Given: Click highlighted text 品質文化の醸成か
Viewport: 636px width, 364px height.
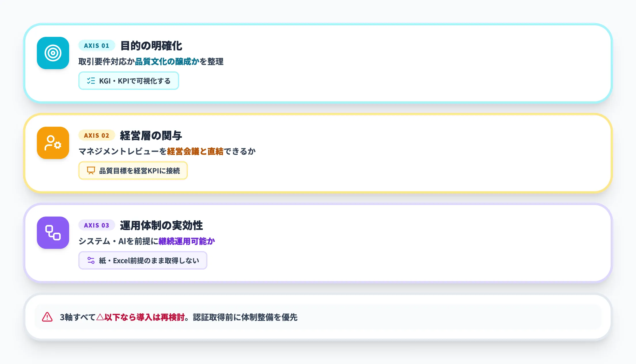Looking at the screenshot, I should pyautogui.click(x=167, y=62).
